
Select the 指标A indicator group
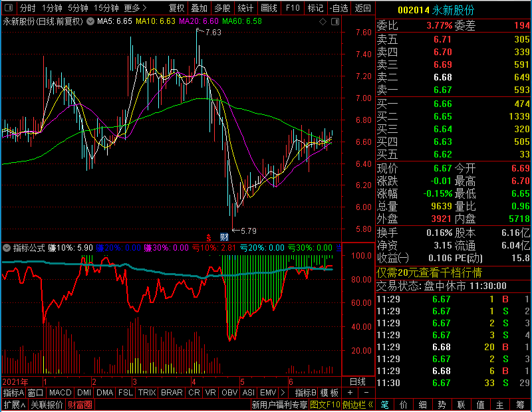click(x=13, y=393)
